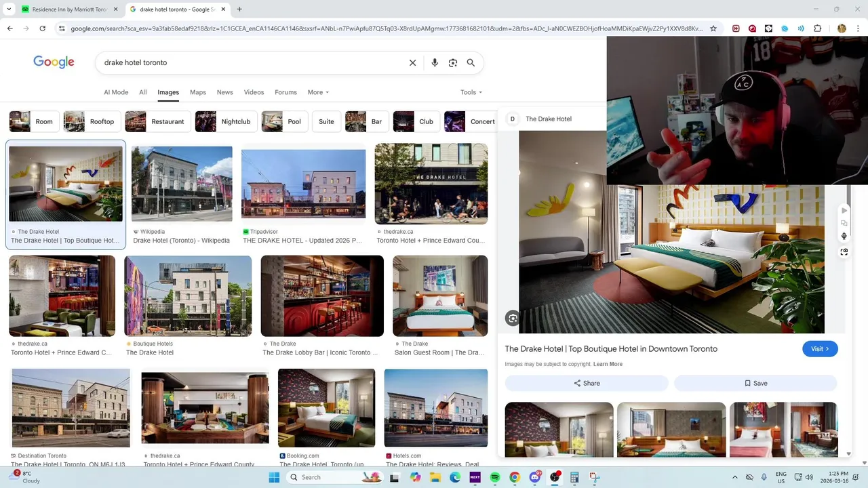Switch to AI Mode tab

point(116,92)
